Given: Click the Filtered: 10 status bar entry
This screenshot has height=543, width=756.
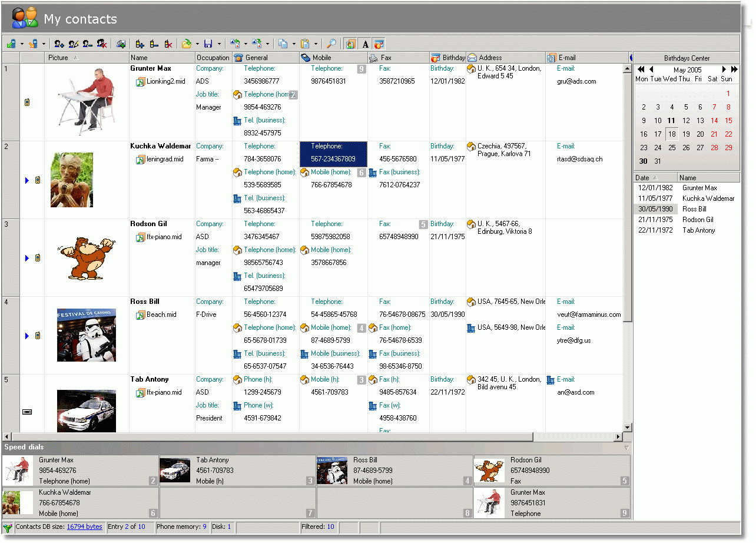Looking at the screenshot, I should pos(319,527).
